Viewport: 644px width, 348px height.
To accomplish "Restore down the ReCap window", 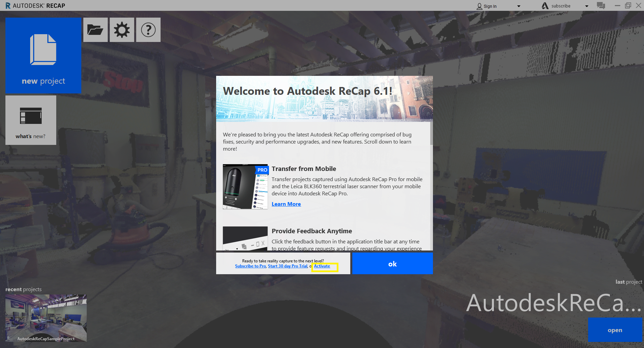I will [x=628, y=6].
